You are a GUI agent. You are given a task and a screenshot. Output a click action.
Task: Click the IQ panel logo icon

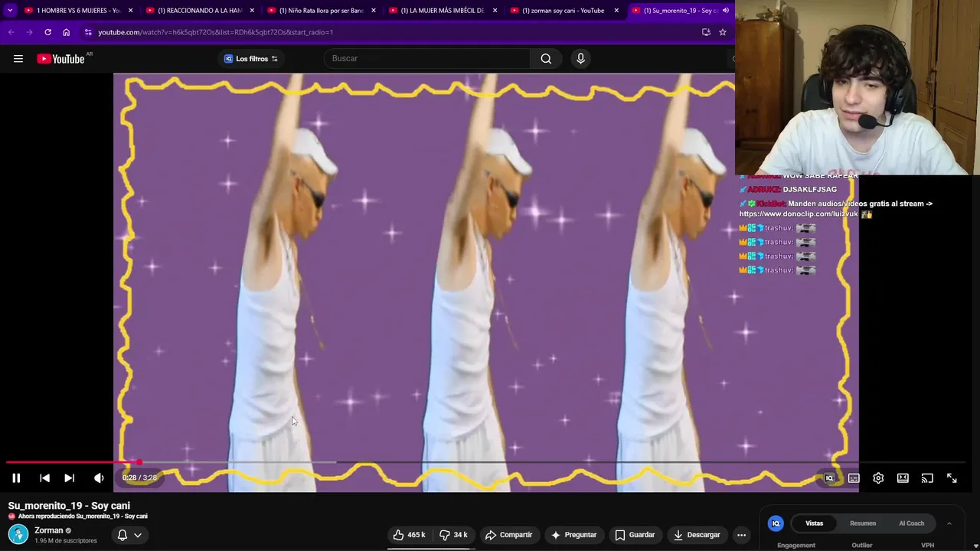click(776, 523)
